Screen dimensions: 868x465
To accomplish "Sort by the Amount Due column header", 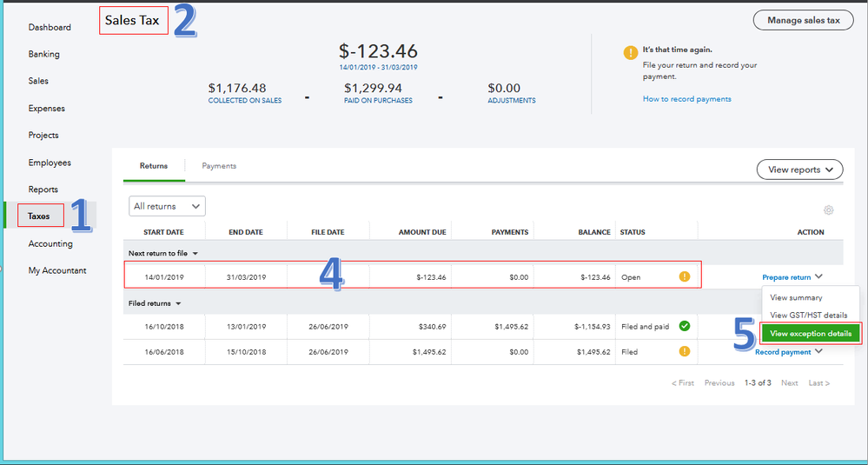I will 421,233.
